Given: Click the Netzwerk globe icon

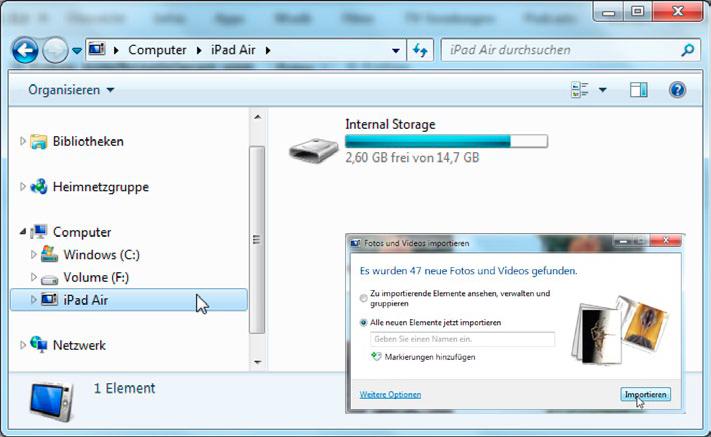Looking at the screenshot, I should 39,344.
